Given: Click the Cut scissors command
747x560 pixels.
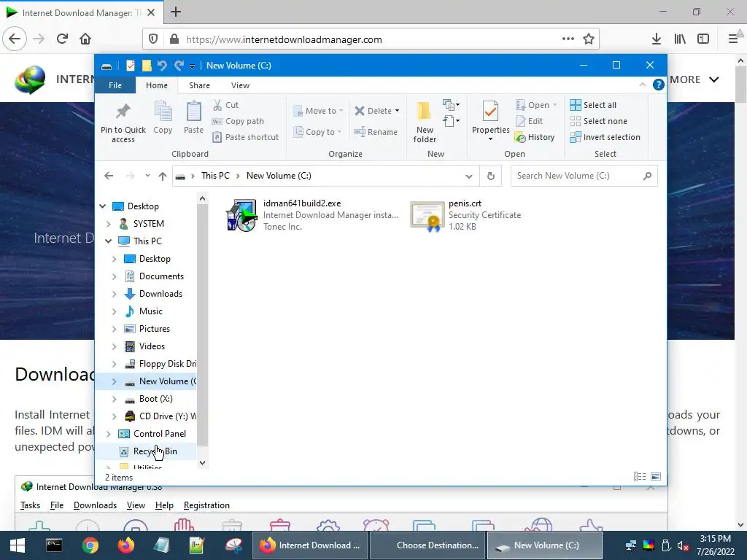Looking at the screenshot, I should [x=225, y=105].
